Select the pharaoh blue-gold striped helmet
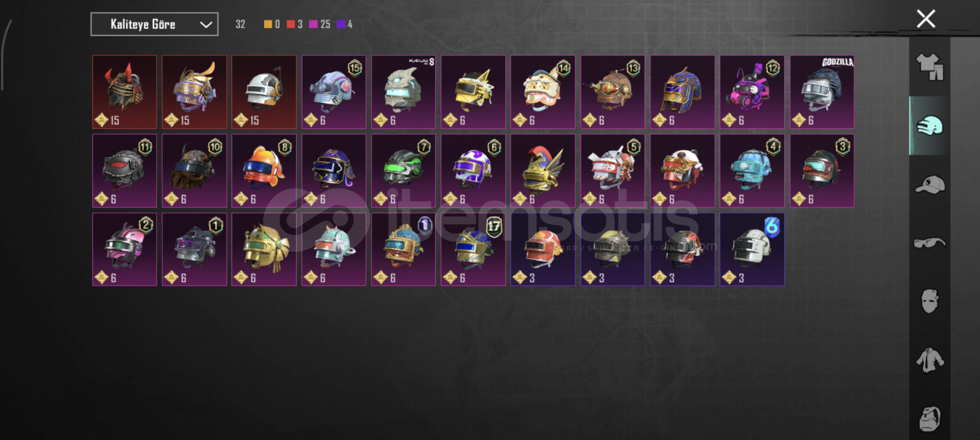The height and width of the screenshot is (440, 980). pyautogui.click(x=682, y=92)
